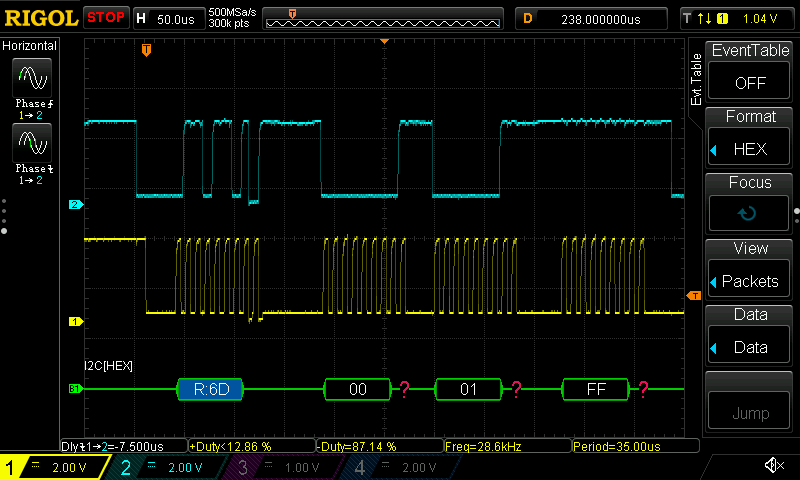
Task: Click the B1 bus decode marker
Action: click(74, 389)
